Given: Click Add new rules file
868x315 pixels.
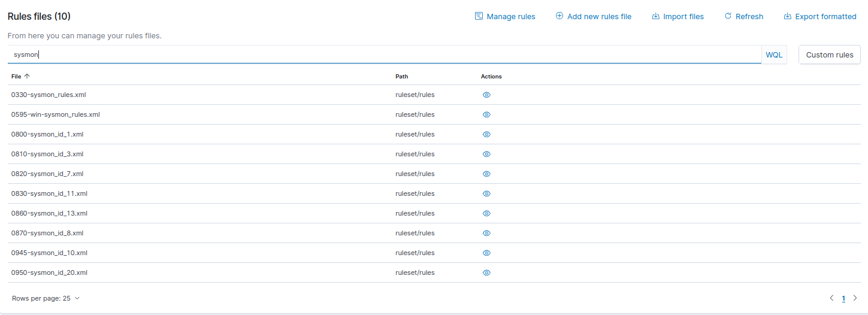Looking at the screenshot, I should pyautogui.click(x=593, y=16).
